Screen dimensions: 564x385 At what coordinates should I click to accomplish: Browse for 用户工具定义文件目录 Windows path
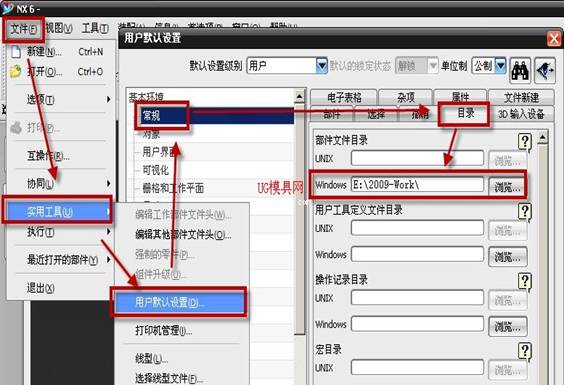[x=508, y=257]
